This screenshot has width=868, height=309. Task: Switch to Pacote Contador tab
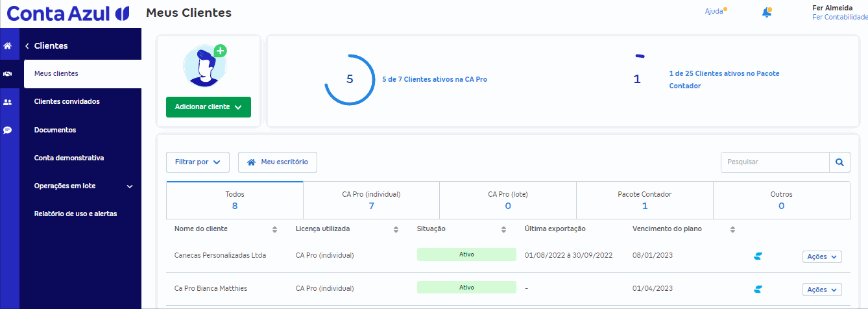point(645,200)
